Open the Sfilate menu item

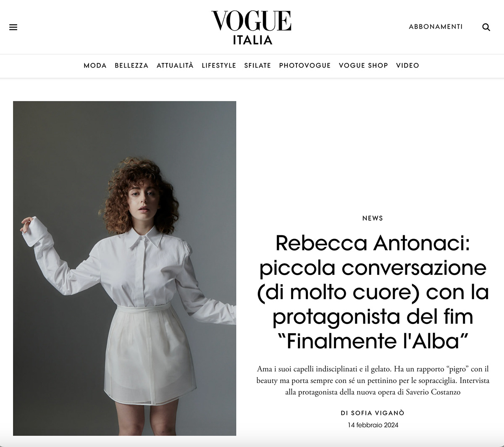(257, 66)
